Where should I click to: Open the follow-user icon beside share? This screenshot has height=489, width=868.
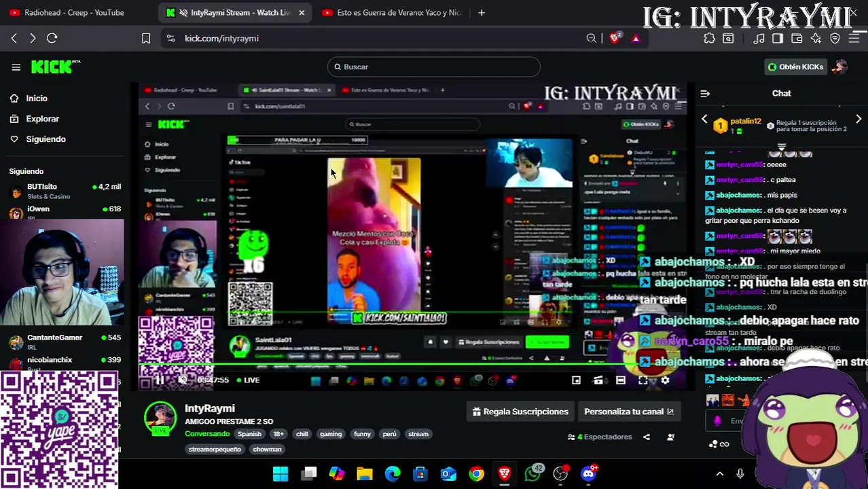(x=670, y=437)
